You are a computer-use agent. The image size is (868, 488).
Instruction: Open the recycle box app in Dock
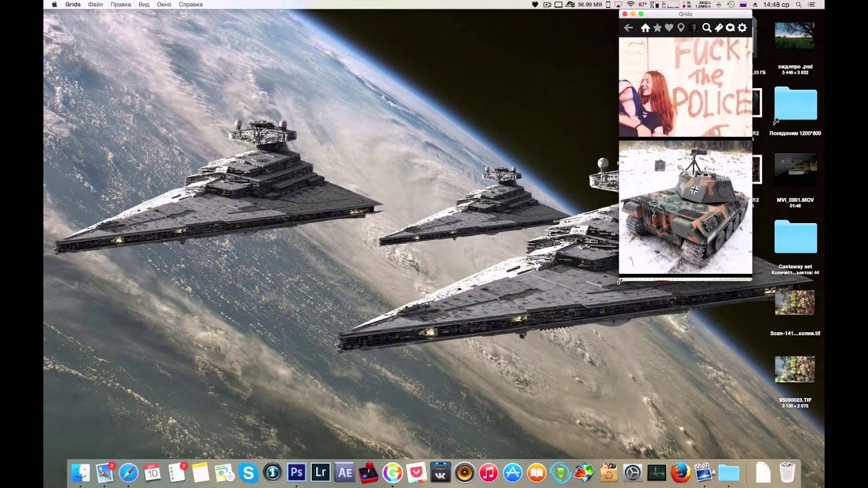pos(609,472)
